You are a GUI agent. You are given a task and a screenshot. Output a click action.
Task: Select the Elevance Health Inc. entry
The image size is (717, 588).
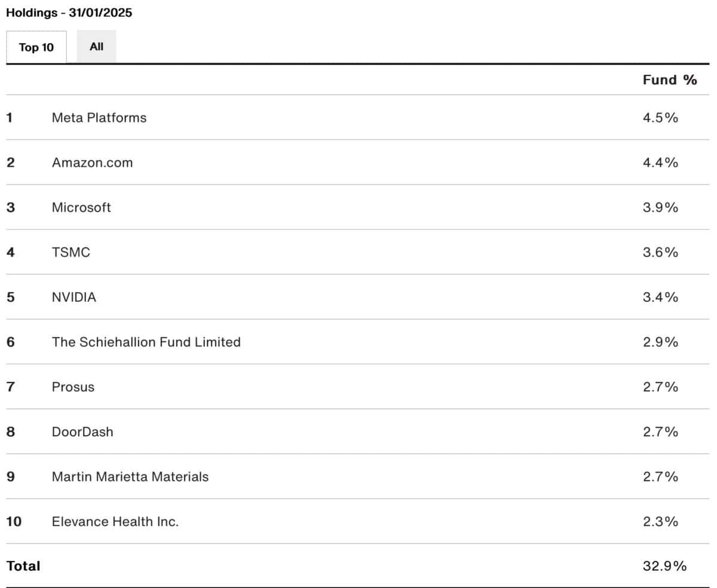[x=115, y=521]
